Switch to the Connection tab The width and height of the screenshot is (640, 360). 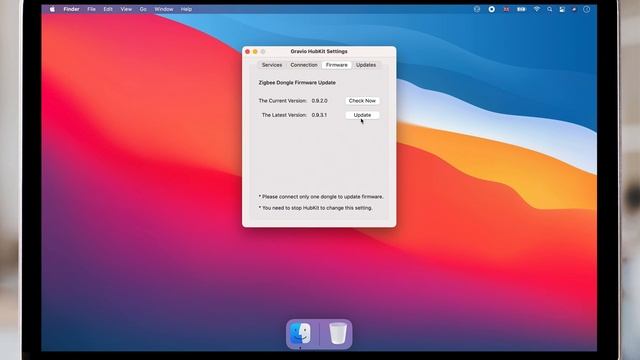(304, 65)
